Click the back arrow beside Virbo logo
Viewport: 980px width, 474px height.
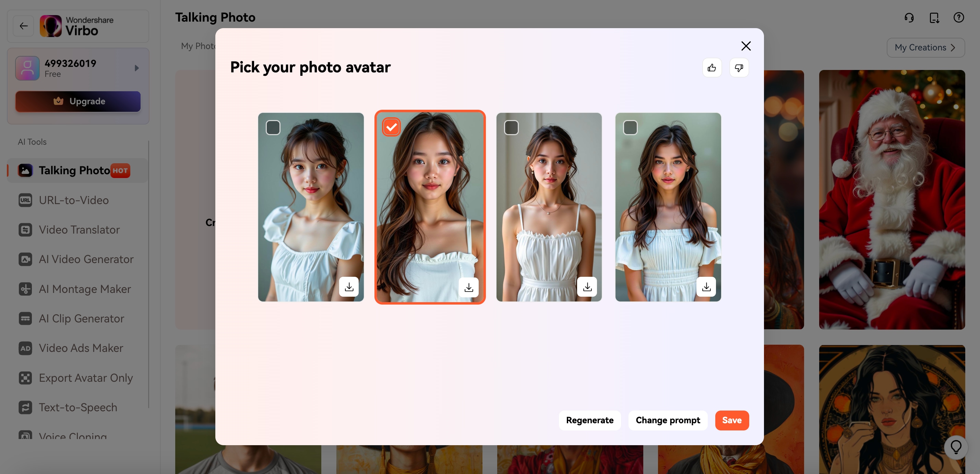click(24, 26)
